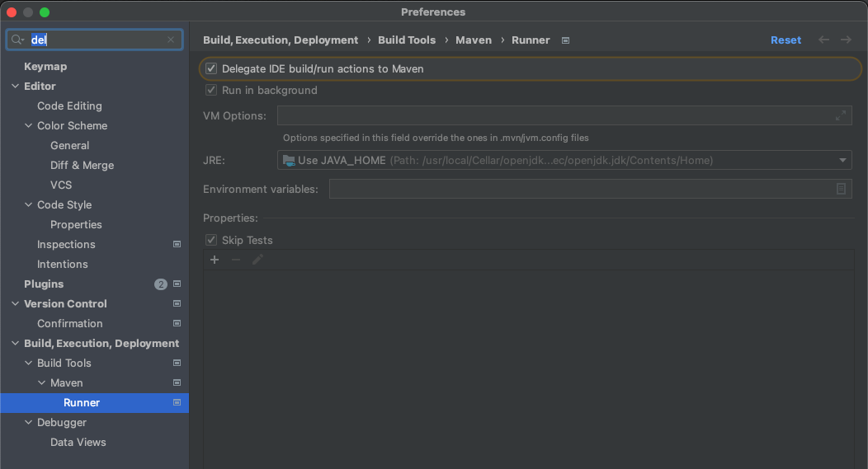
Task: Add a new Maven property
Action: [x=215, y=260]
